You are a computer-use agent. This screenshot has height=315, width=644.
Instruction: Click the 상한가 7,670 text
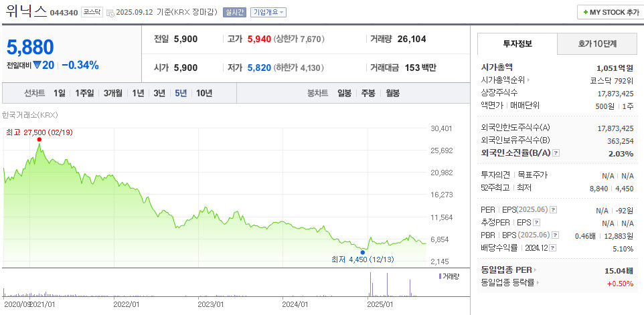tap(299, 39)
